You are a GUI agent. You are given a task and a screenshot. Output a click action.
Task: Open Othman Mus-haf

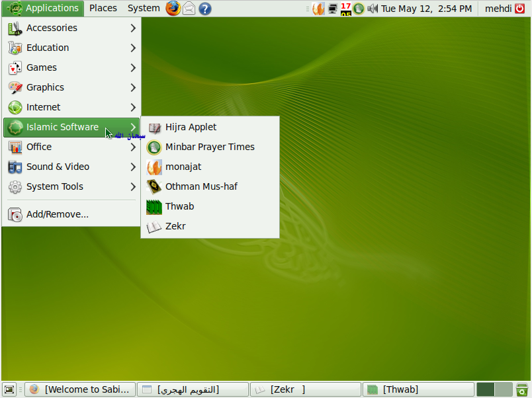199,186
